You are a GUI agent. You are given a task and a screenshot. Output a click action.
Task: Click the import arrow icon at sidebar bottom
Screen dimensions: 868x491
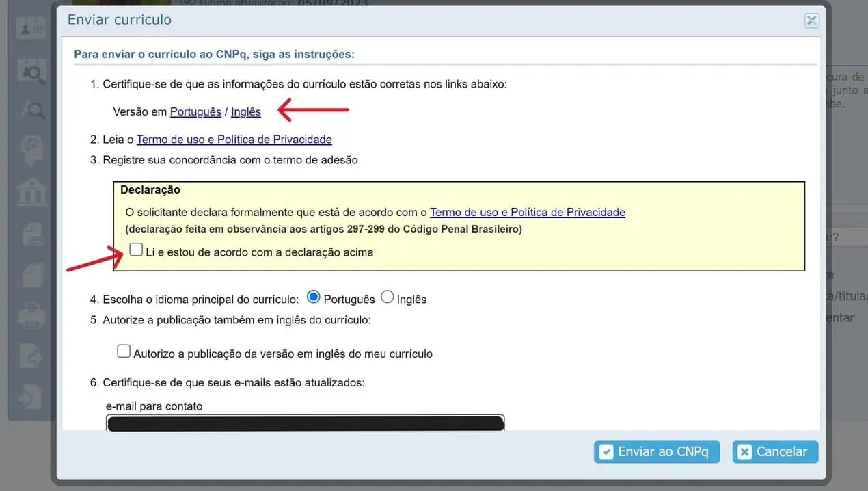click(x=32, y=397)
